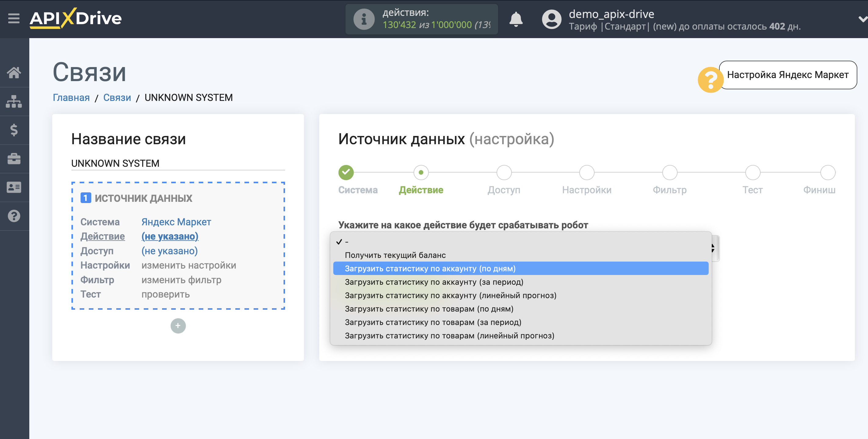Open the contact card sidebar icon
The width and height of the screenshot is (868, 439).
click(x=14, y=187)
